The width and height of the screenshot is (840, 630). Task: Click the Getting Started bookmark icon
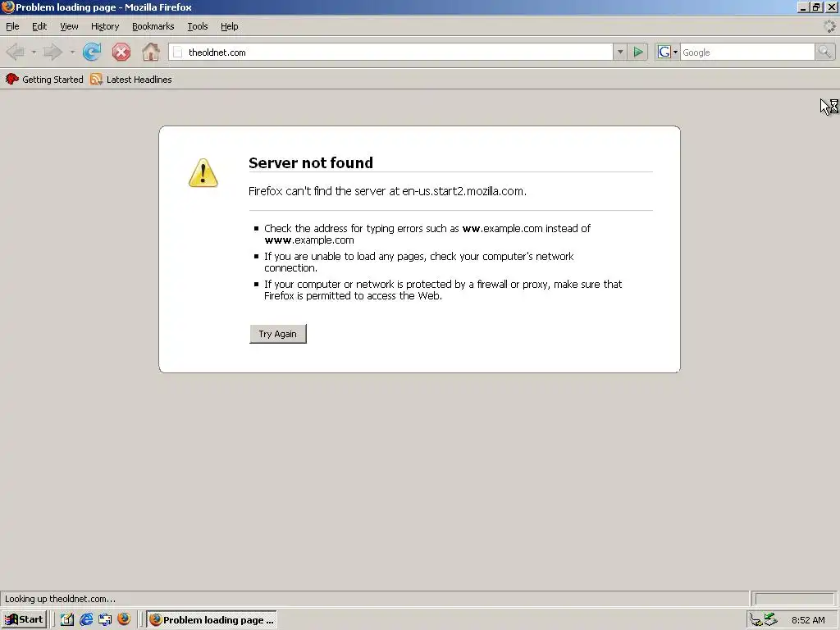(11, 80)
